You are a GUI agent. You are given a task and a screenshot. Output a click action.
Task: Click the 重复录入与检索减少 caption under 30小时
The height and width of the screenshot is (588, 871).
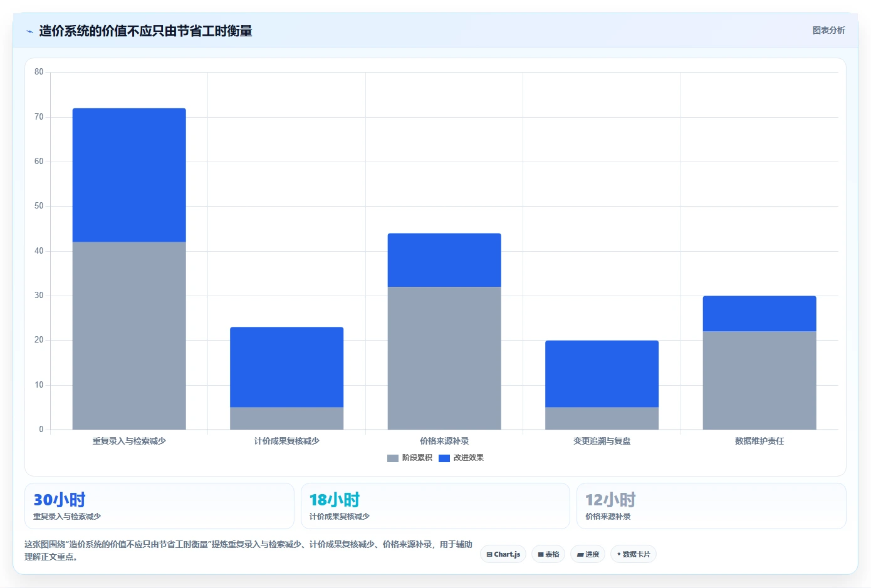point(67,517)
